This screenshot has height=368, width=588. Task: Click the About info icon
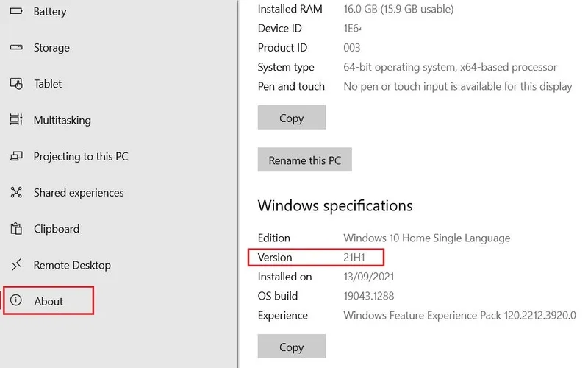pos(16,300)
